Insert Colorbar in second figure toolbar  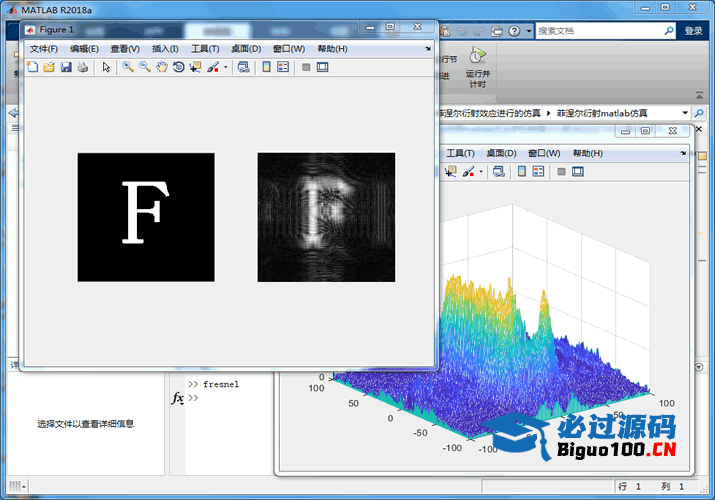click(x=522, y=171)
